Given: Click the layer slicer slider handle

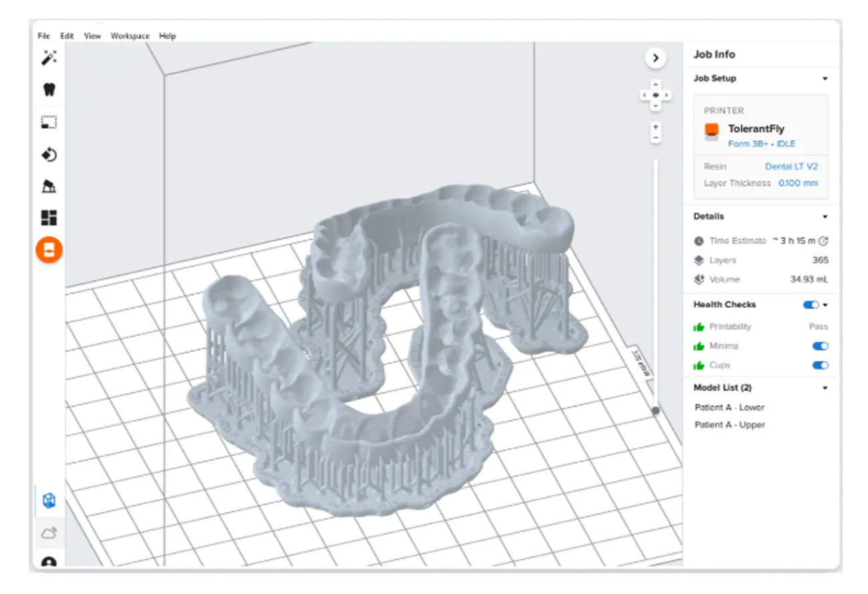Looking at the screenshot, I should coord(656,410).
